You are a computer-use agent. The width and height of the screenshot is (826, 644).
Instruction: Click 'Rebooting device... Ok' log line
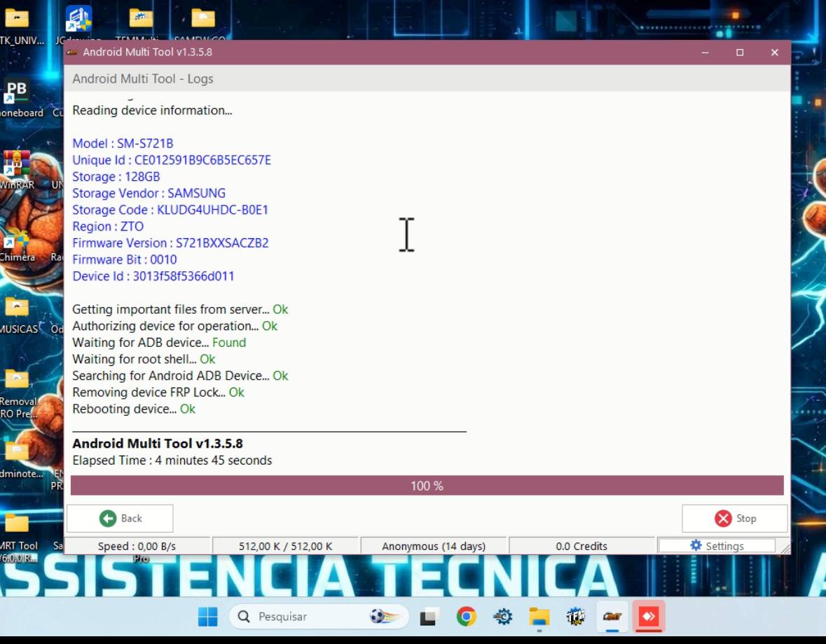coord(134,409)
